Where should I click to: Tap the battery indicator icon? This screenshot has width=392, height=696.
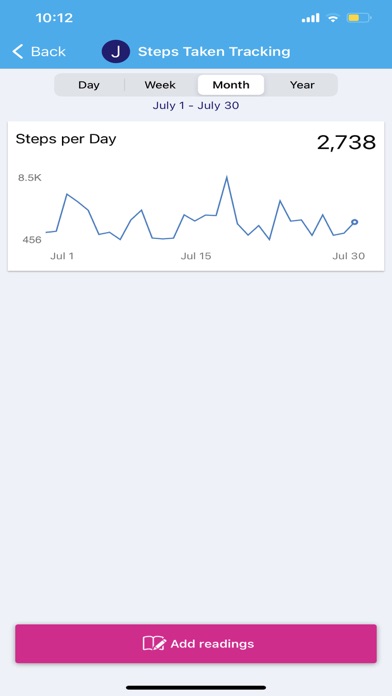pyautogui.click(x=359, y=18)
